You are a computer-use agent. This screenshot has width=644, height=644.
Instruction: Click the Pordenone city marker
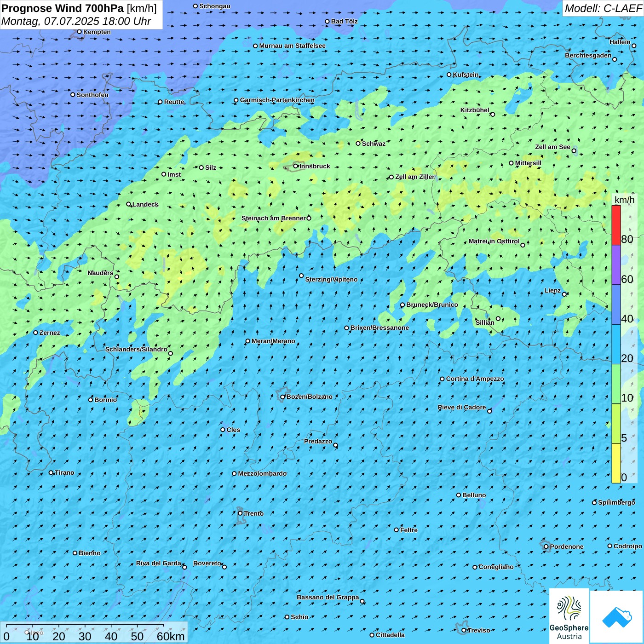coord(546,546)
